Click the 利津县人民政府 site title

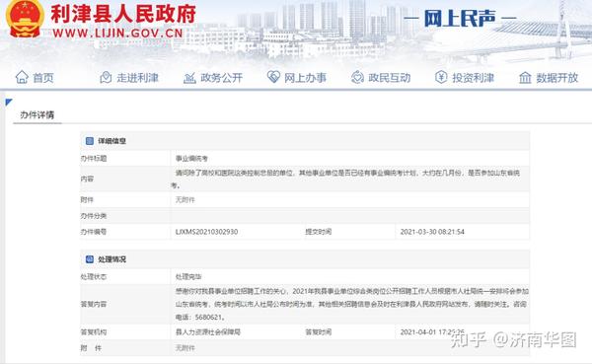tap(123, 14)
